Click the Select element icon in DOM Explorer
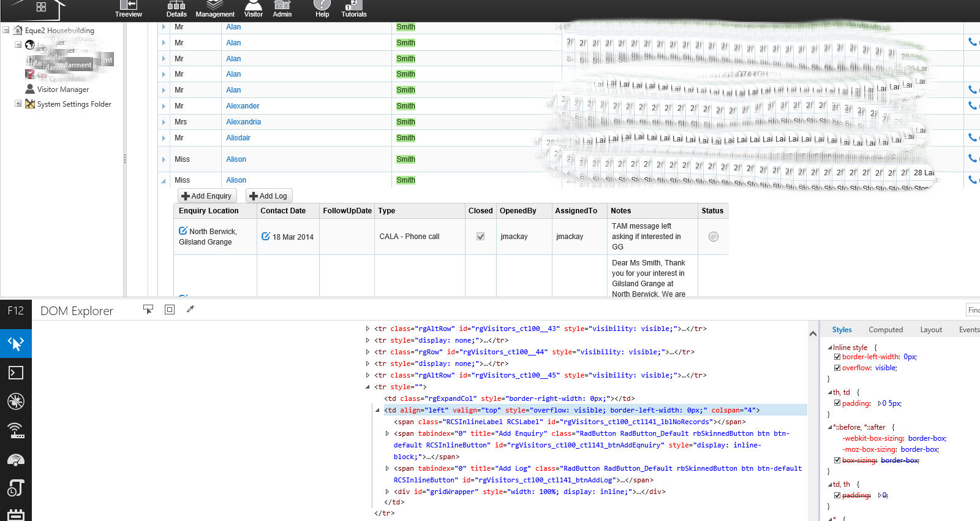Screen dimensions: 980x521 coord(148,310)
